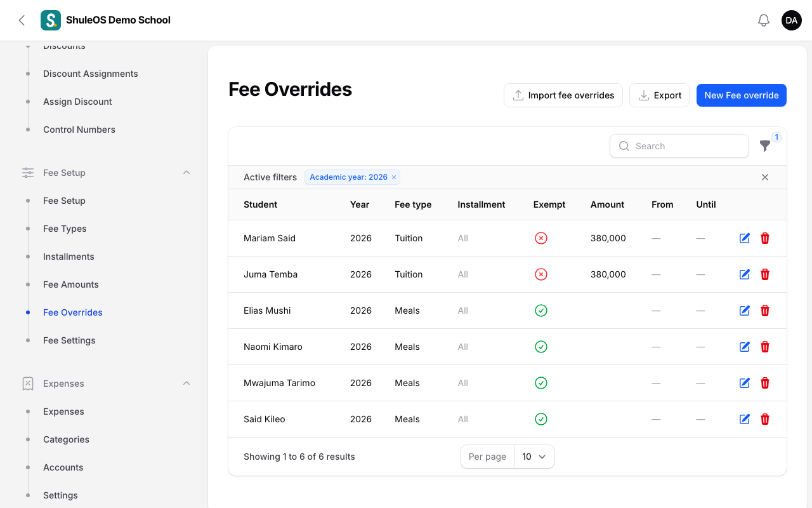Edit Juma Temba's fee override
This screenshot has height=508, width=812.
tap(745, 274)
